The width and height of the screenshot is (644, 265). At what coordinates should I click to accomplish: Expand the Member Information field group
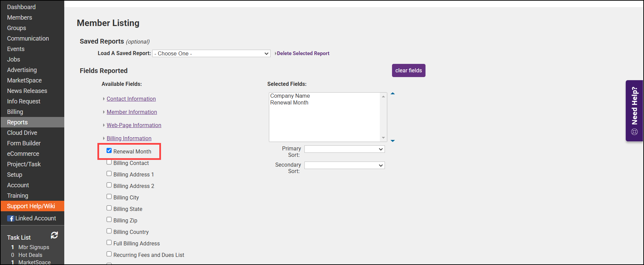coord(132,112)
